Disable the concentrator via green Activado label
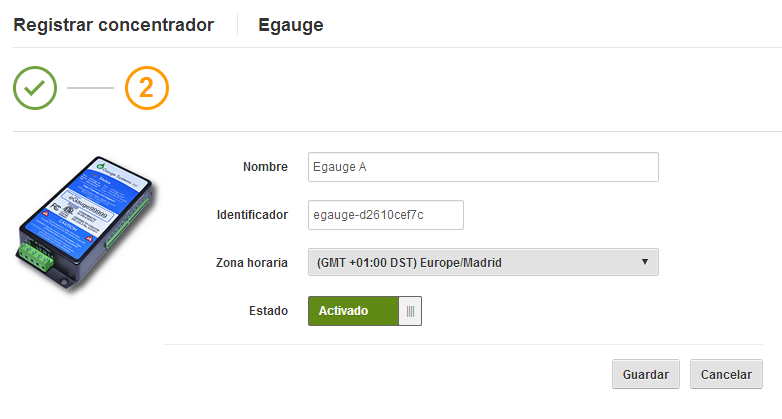The image size is (782, 419). tap(343, 311)
